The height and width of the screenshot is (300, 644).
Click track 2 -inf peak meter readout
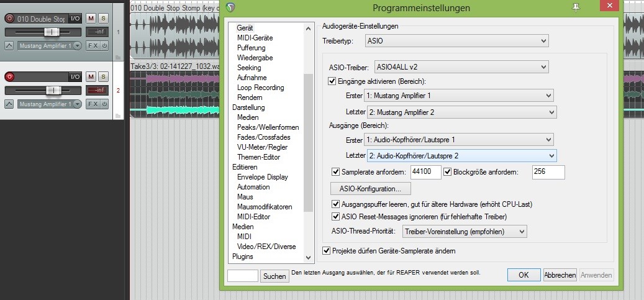coord(98,91)
